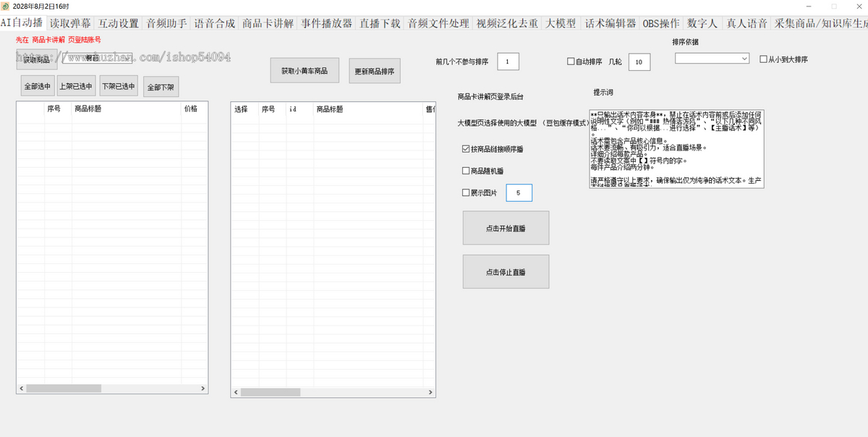Viewport: 868px width, 437px height.
Task: Go to the 数字人 tab
Action: [x=702, y=23]
